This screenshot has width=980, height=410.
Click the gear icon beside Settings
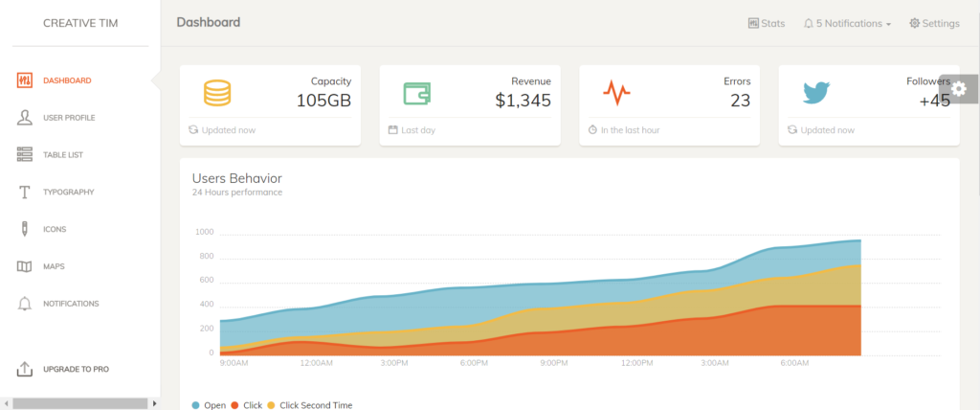tap(914, 23)
